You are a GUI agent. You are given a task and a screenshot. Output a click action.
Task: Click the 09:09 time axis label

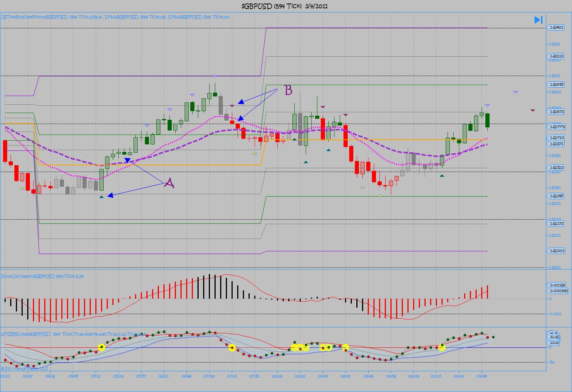[413, 376]
